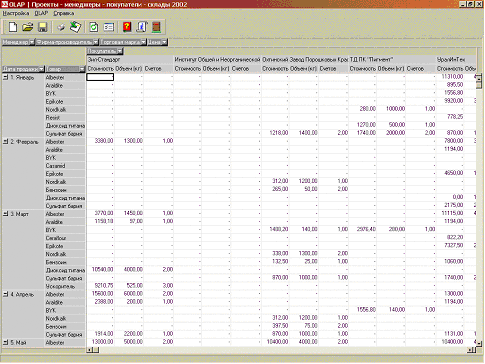485x364 pixels.
Task: Open the Настройка menu
Action: point(16,13)
